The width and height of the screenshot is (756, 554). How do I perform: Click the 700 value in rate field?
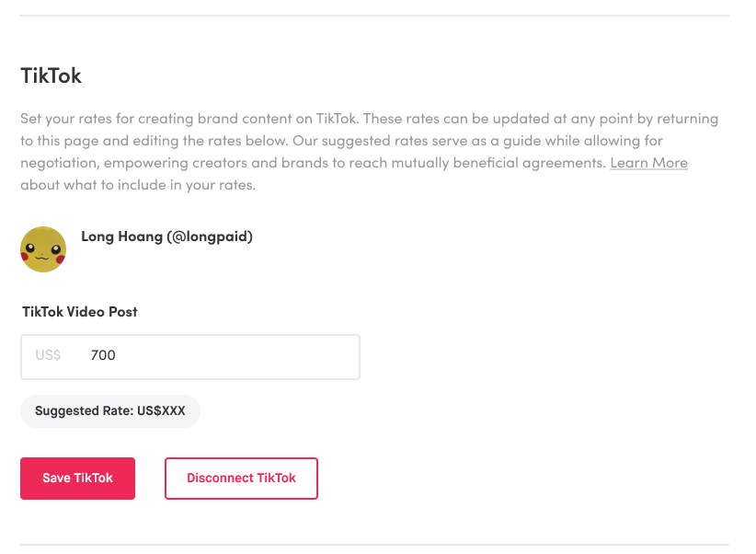point(103,355)
